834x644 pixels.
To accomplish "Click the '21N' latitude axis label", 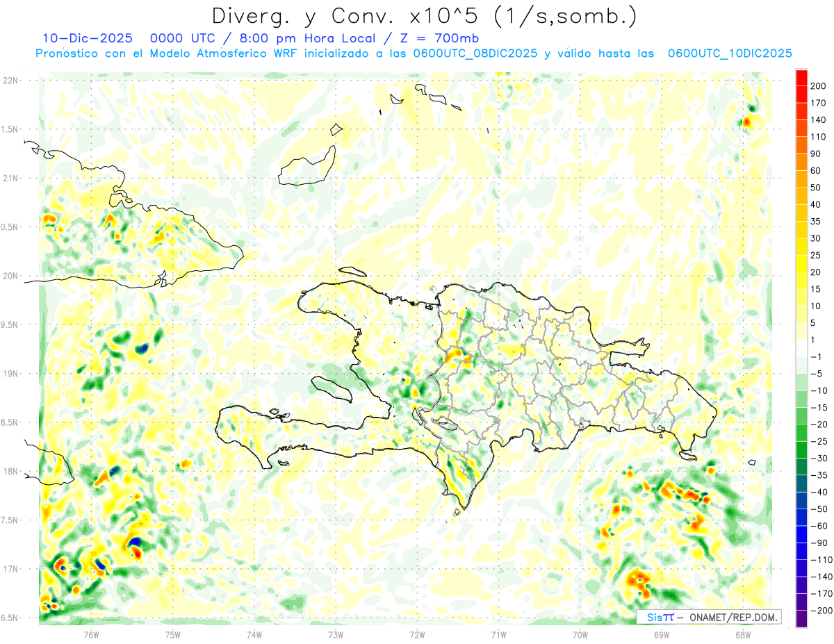I will (x=10, y=178).
